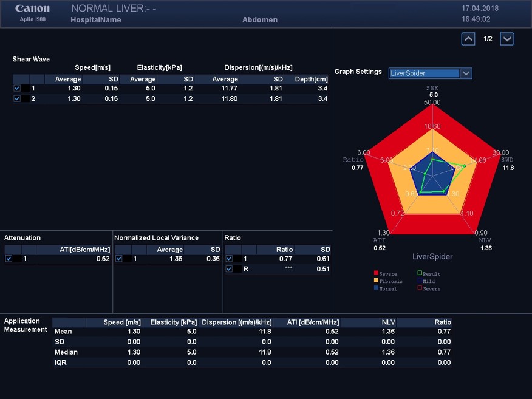Click the green result point on SWD axis
Viewport: 532px width, 399px height.
(465, 166)
